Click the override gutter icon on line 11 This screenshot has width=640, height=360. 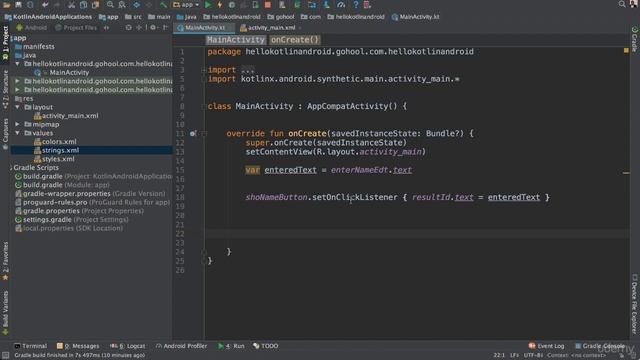[x=193, y=133]
